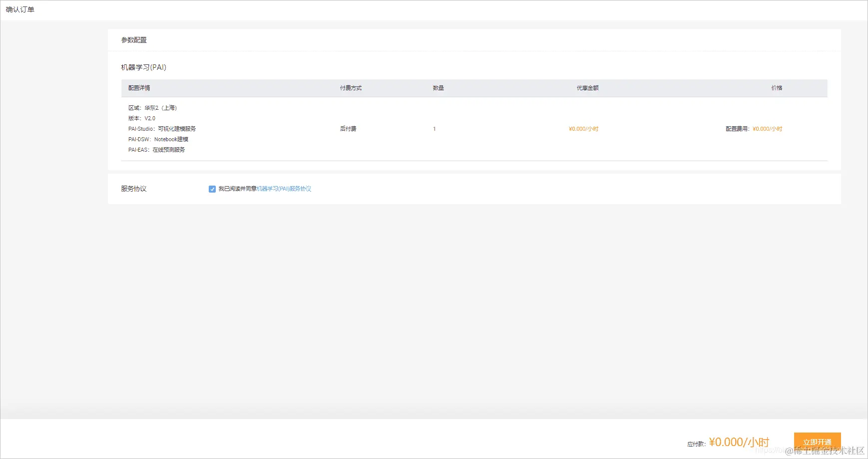Select the PAI-Studio 可视化建模服务 line

(x=162, y=129)
